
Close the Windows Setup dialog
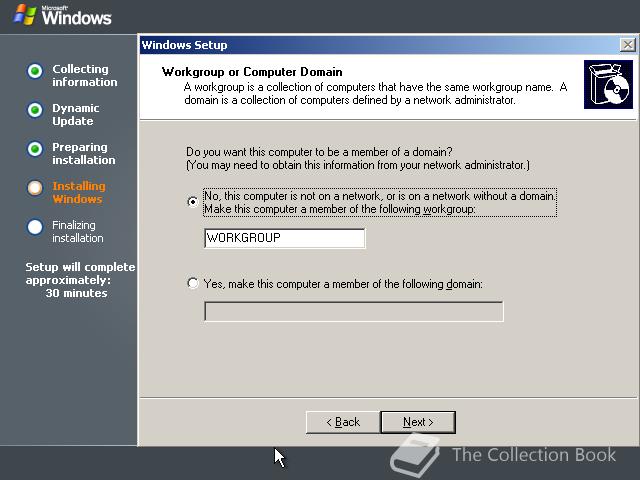tap(627, 44)
